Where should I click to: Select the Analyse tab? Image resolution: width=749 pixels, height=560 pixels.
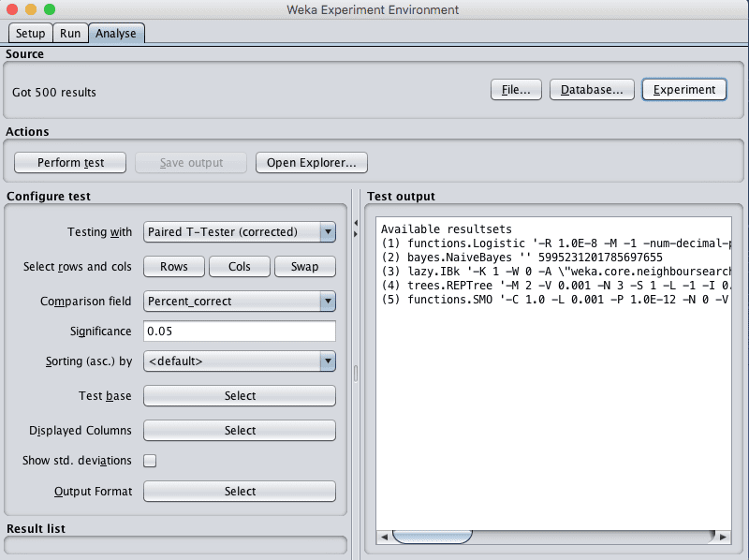pos(115,34)
